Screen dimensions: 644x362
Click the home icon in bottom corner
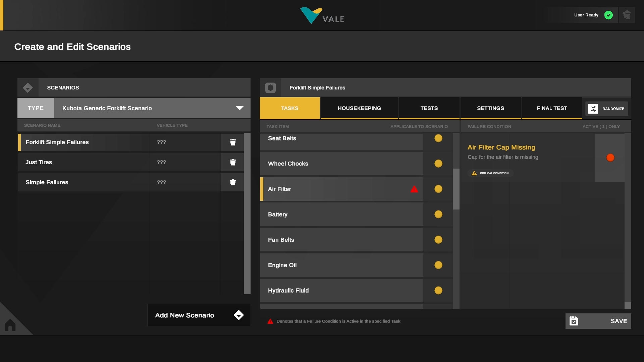[x=10, y=325]
